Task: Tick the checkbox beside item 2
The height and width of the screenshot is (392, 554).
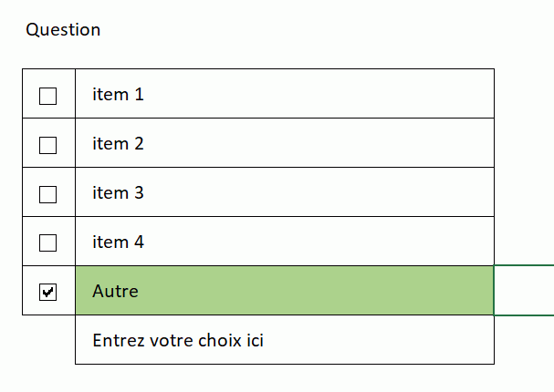Action: point(48,145)
